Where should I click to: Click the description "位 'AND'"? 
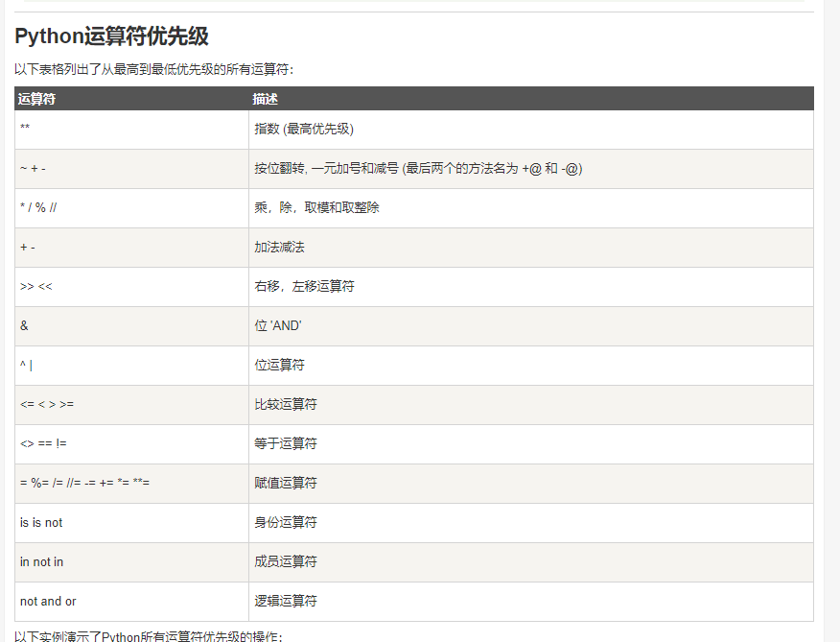(x=278, y=325)
